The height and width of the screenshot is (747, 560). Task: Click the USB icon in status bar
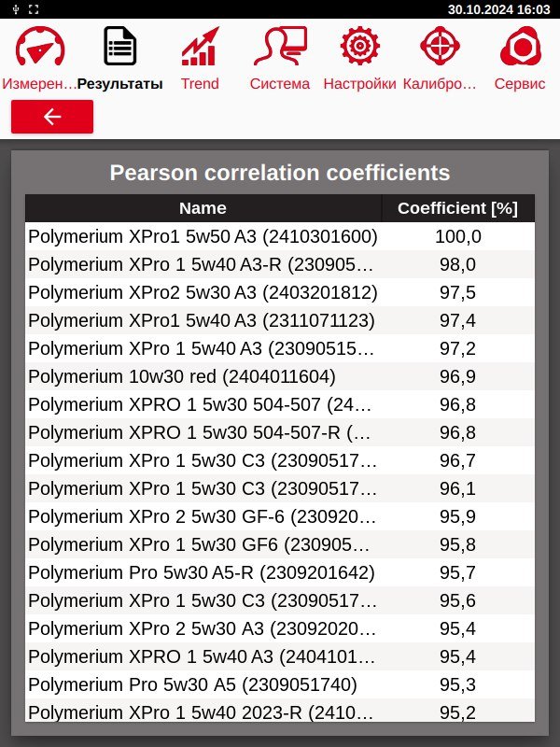pos(16,9)
